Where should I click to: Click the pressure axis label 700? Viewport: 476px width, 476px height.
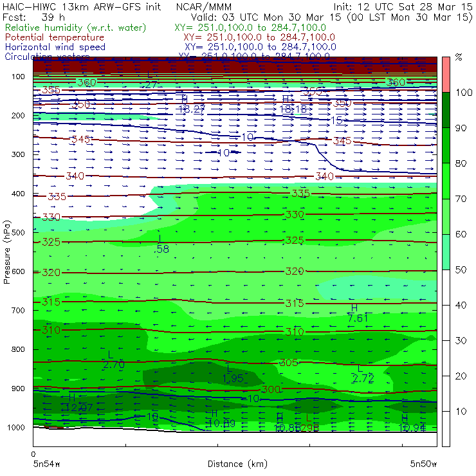[18, 310]
